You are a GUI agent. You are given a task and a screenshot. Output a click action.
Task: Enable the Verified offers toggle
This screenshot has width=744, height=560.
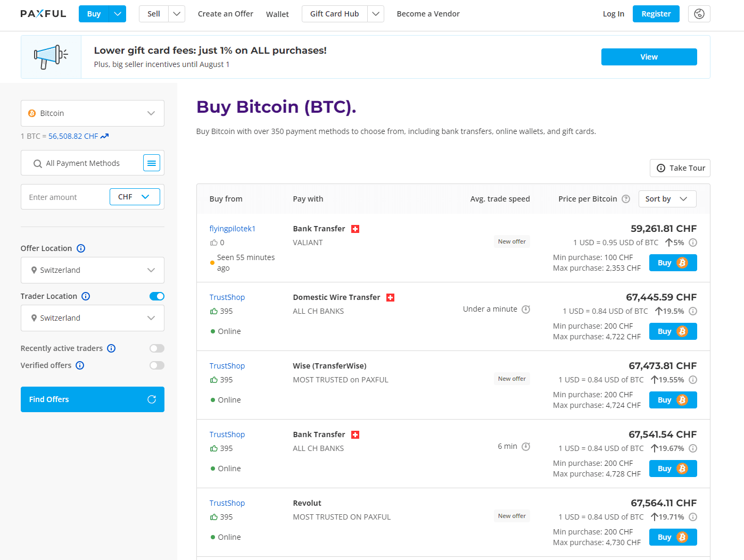pos(157,365)
